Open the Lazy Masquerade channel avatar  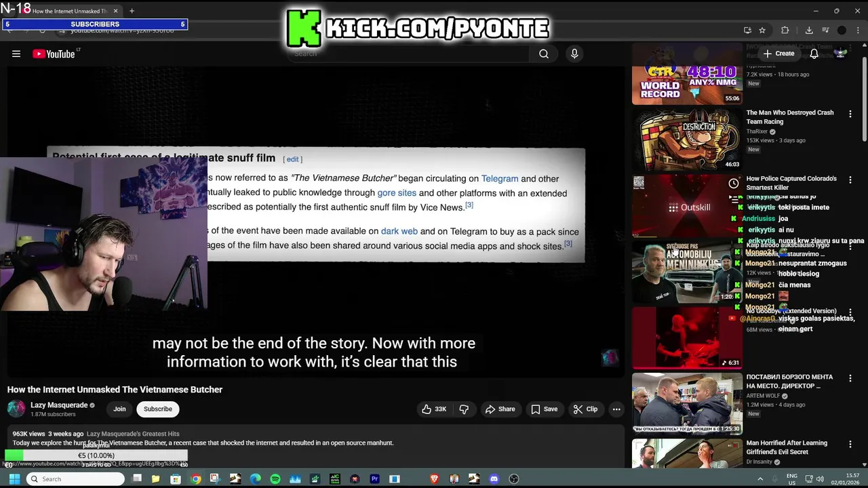[x=16, y=409]
